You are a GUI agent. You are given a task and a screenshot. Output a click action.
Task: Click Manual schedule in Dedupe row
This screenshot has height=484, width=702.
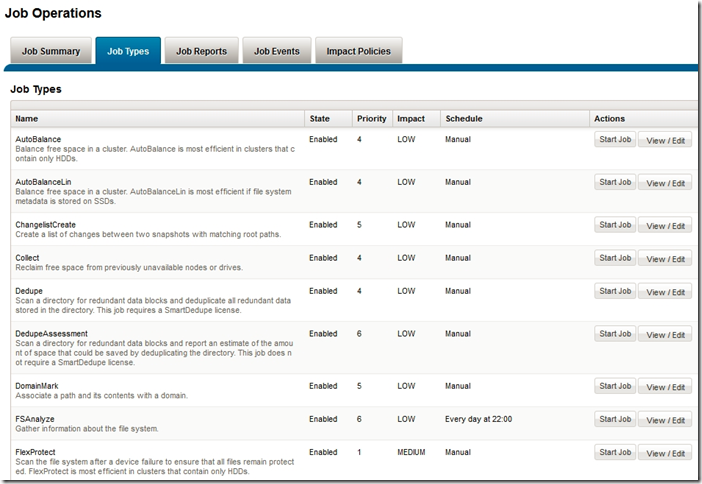click(x=458, y=291)
